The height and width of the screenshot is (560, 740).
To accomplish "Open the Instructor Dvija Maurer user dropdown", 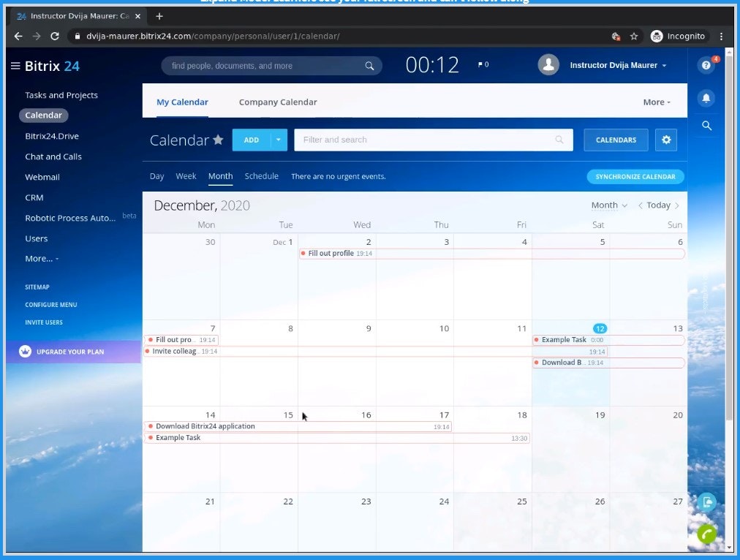I will pos(618,65).
